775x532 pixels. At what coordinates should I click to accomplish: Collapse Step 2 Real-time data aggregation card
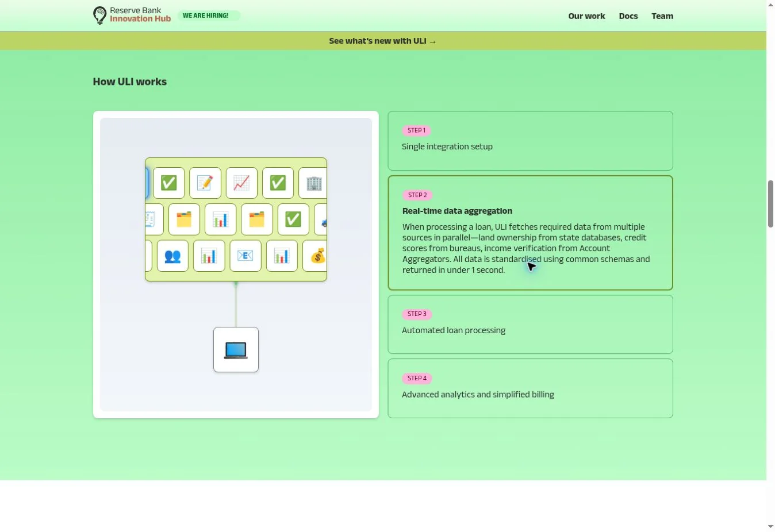click(x=530, y=233)
